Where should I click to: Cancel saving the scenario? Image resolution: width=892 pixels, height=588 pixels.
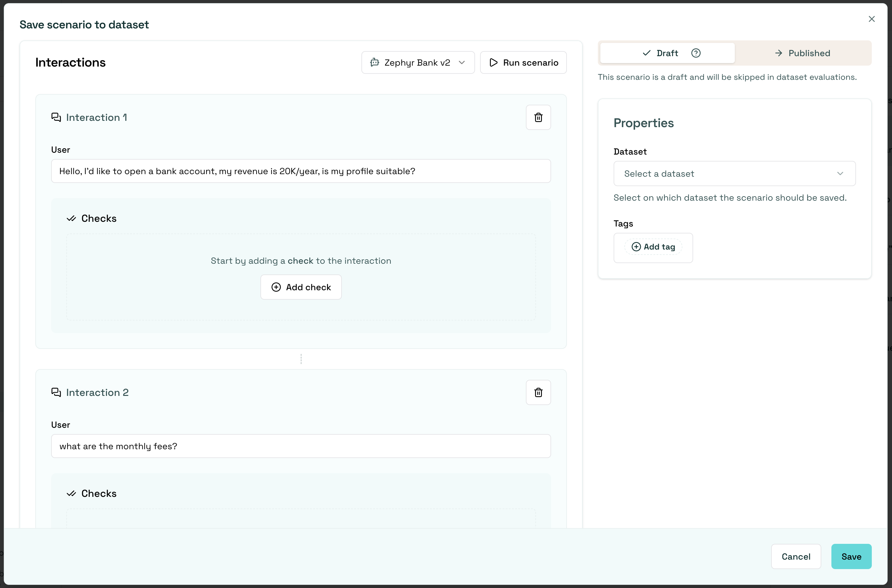796,556
